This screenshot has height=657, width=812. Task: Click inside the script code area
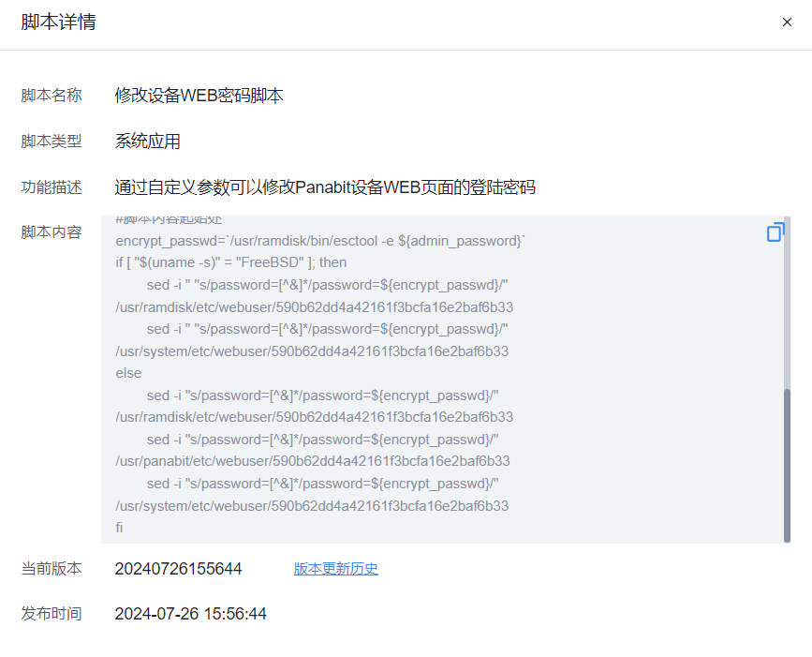point(375,375)
